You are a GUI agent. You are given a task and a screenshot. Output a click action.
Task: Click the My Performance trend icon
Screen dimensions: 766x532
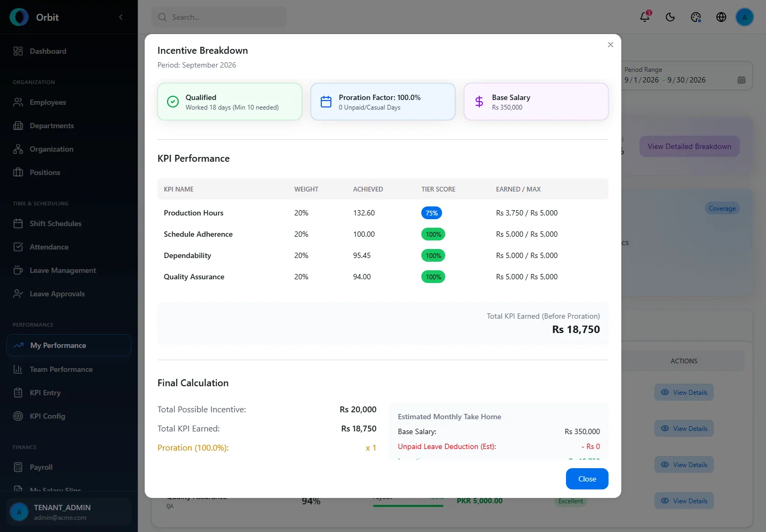pos(19,345)
